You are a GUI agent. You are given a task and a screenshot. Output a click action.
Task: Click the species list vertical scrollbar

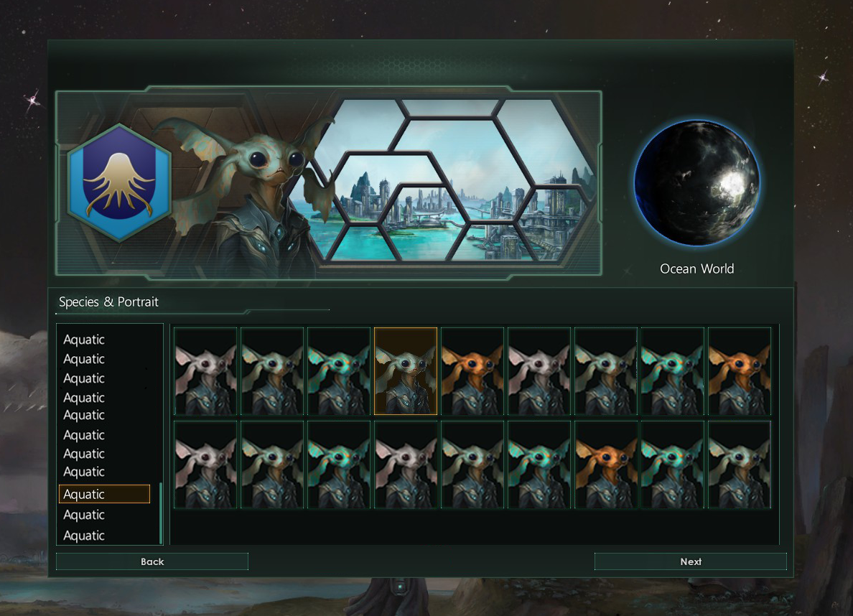click(x=161, y=513)
